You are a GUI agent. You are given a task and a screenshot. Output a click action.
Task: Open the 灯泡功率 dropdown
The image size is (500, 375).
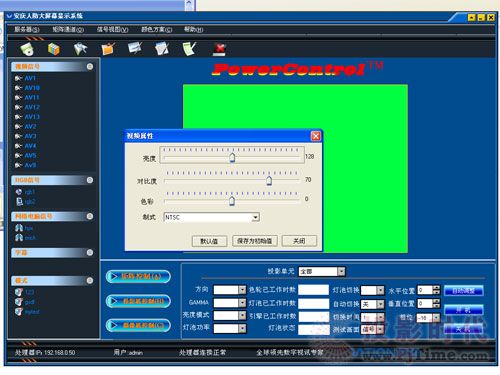[242, 328]
